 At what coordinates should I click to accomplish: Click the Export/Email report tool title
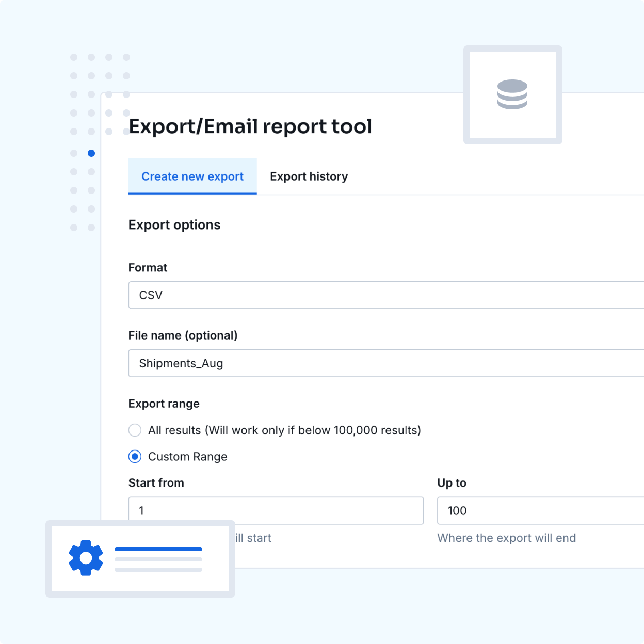[250, 126]
